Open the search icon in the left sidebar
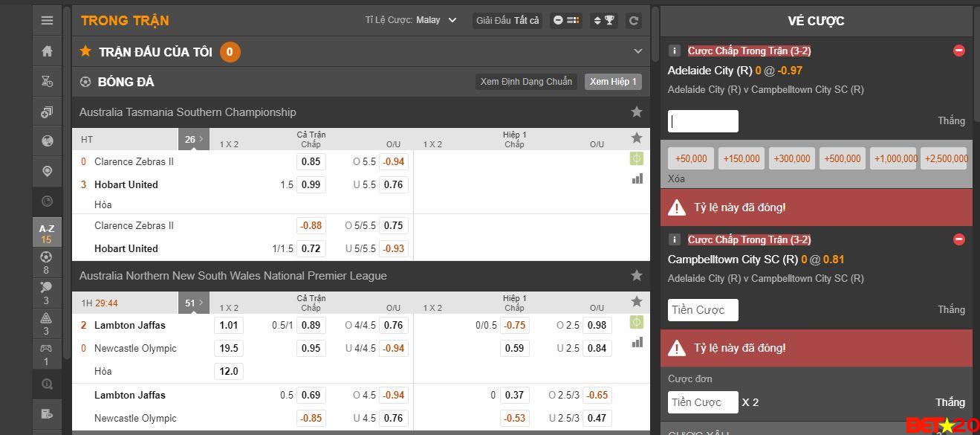 click(x=48, y=384)
